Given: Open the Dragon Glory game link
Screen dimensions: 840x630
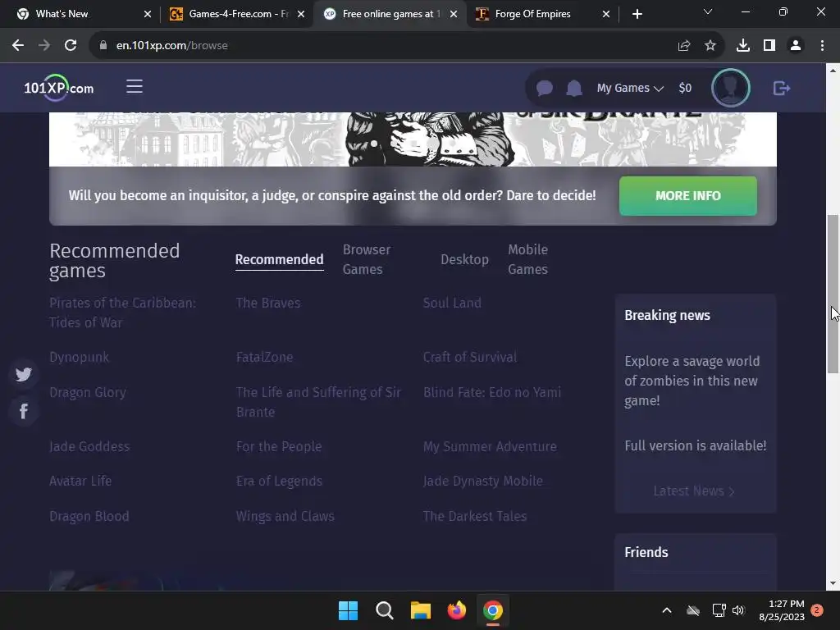Looking at the screenshot, I should (88, 392).
